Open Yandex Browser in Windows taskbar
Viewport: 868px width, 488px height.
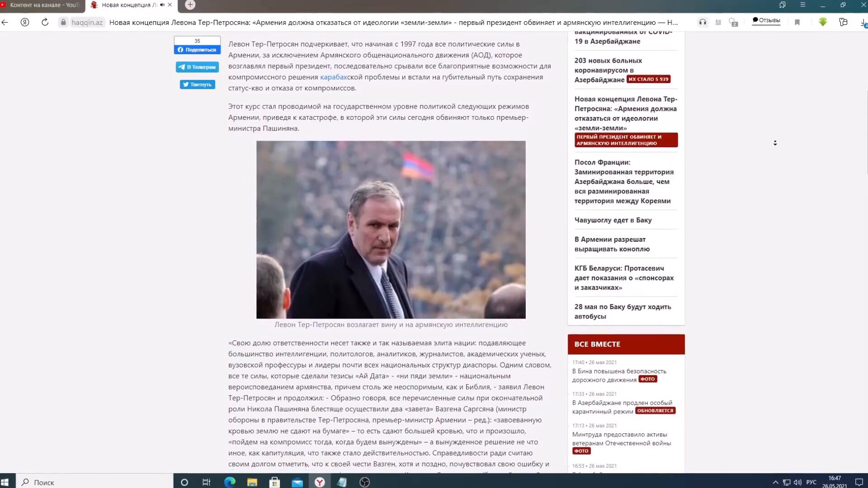tap(320, 482)
